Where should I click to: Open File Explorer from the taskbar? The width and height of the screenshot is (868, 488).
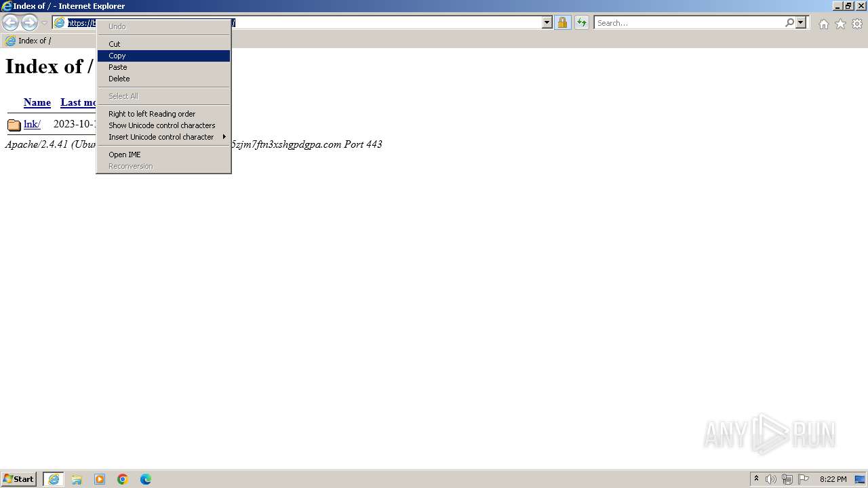[x=77, y=479]
